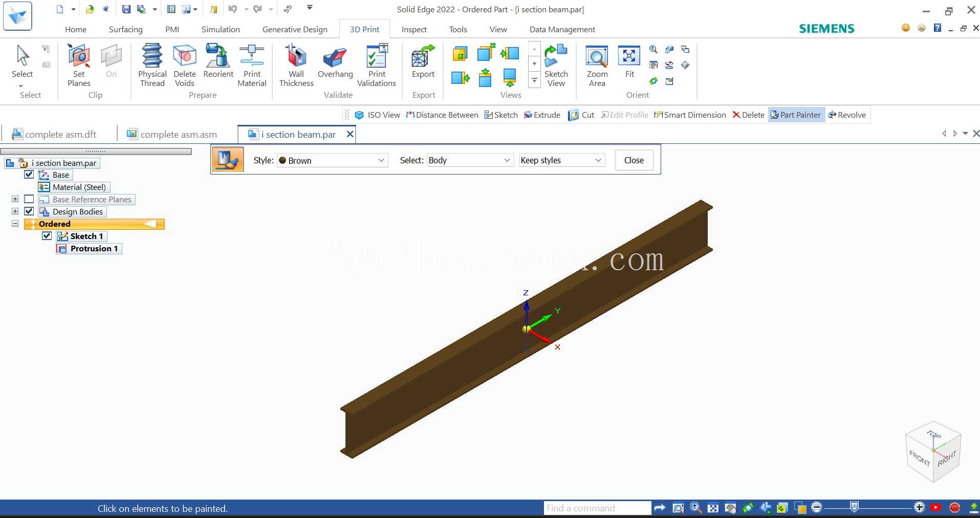Select Protrusion 1 in the feature tree
Screen dimensions: 980x518
pos(89,248)
